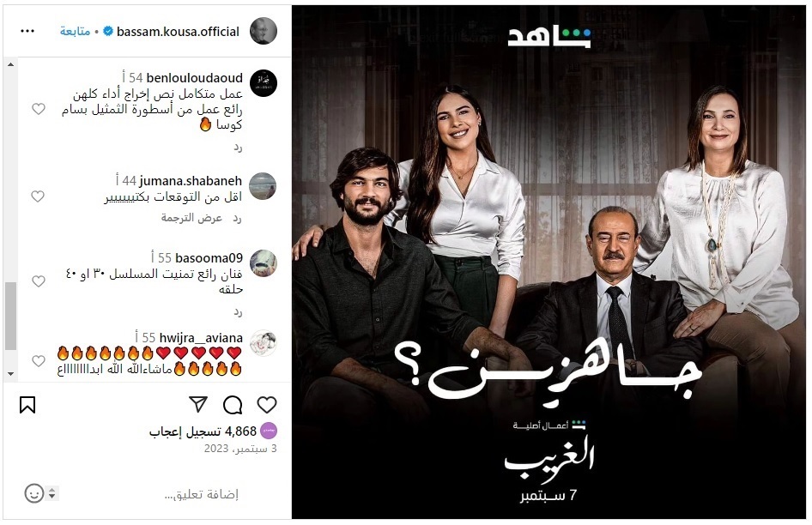Open the 4,868 likes count

pos(203,431)
